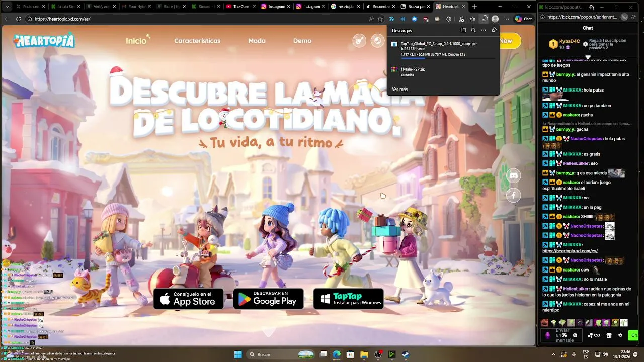Switch to Your Hytale Gmail tab

click(x=136, y=7)
